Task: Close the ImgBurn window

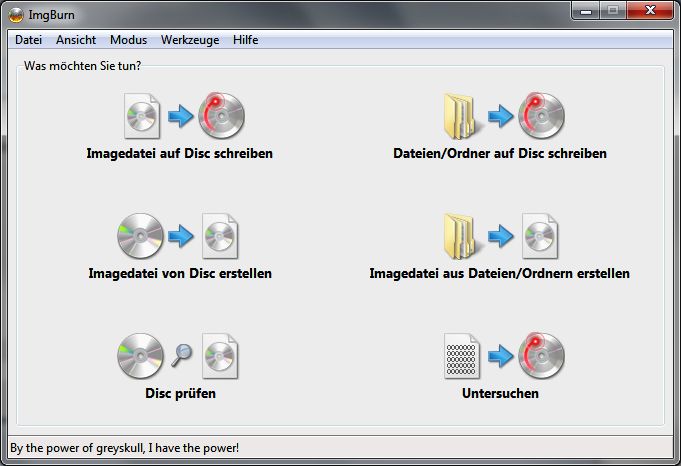Action: tap(650, 11)
